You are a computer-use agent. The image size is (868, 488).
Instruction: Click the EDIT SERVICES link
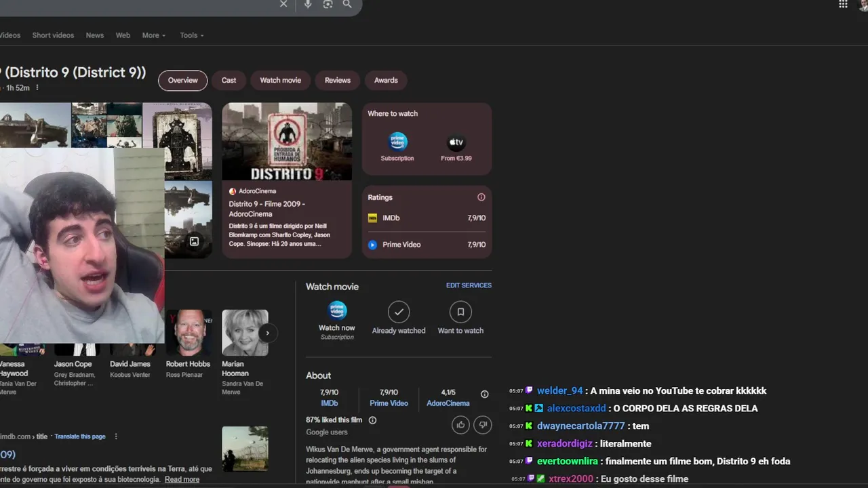point(469,285)
